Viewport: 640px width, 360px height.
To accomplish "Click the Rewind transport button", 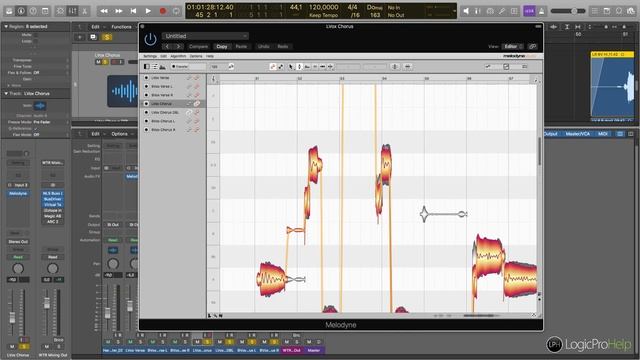I will click(x=104, y=11).
